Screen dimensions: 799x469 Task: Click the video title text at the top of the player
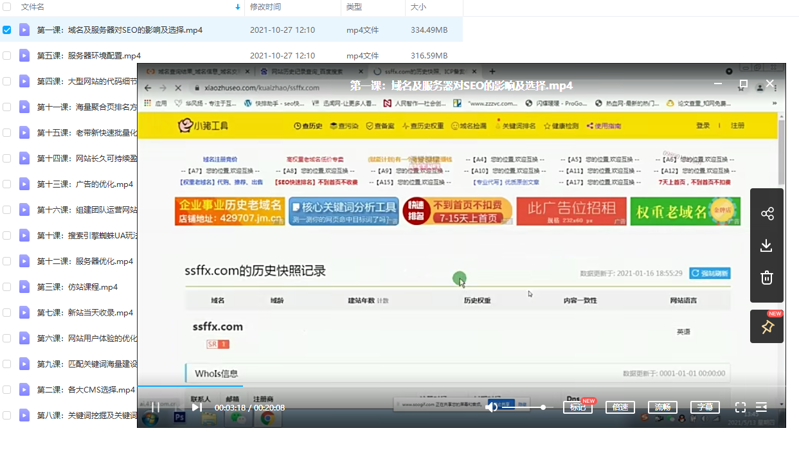[x=461, y=86]
